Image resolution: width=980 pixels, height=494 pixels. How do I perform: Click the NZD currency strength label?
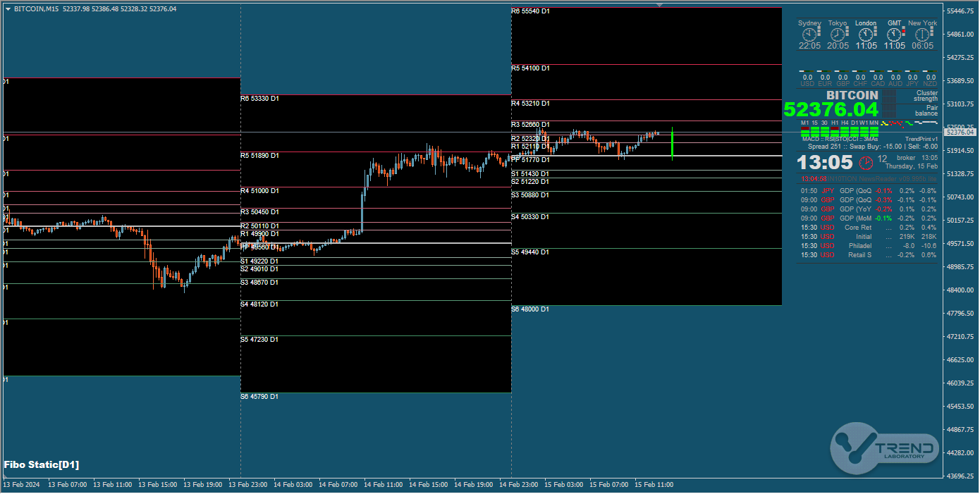[930, 84]
